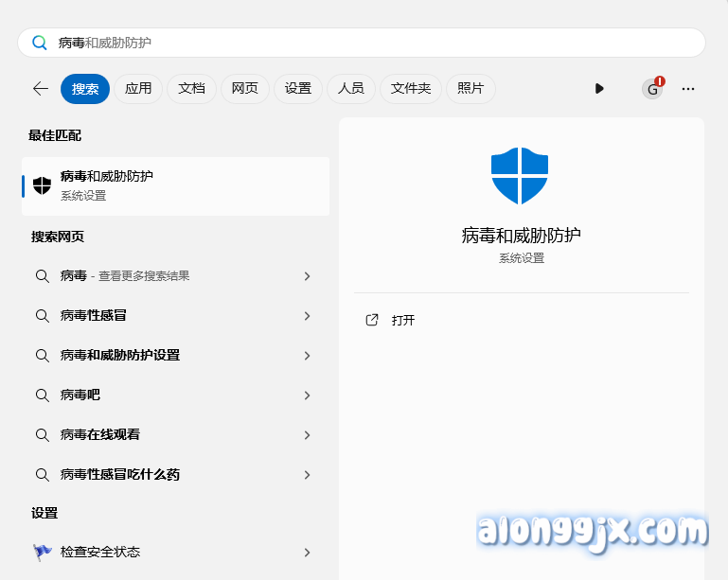Image resolution: width=728 pixels, height=580 pixels.
Task: Click the back arrow icon
Action: [40, 88]
